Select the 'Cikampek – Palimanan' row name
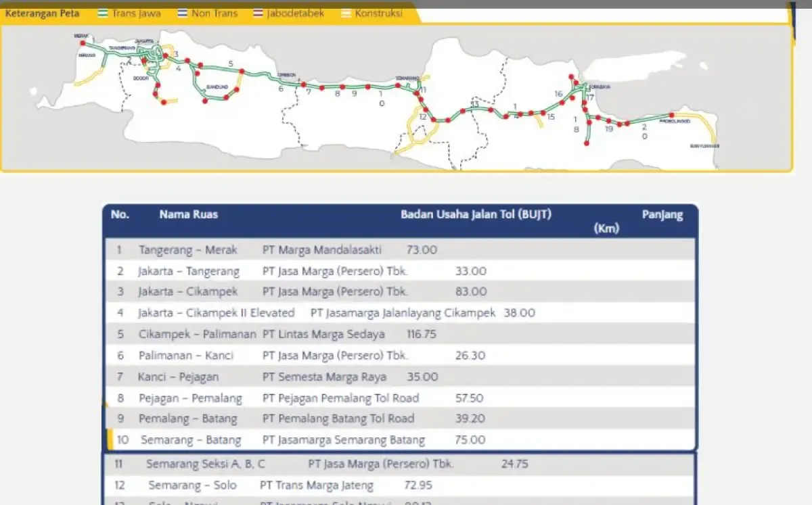Screen dimensions: 812x505 click(198, 334)
